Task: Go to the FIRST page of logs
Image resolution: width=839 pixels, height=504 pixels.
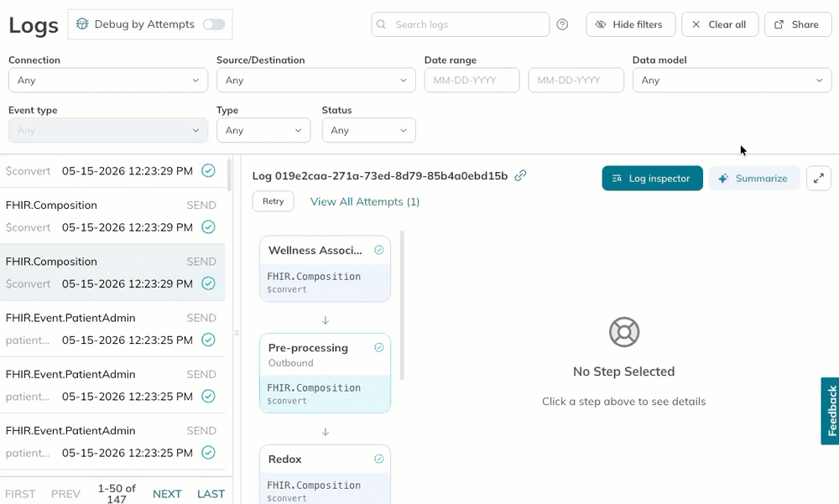Action: [x=20, y=494]
